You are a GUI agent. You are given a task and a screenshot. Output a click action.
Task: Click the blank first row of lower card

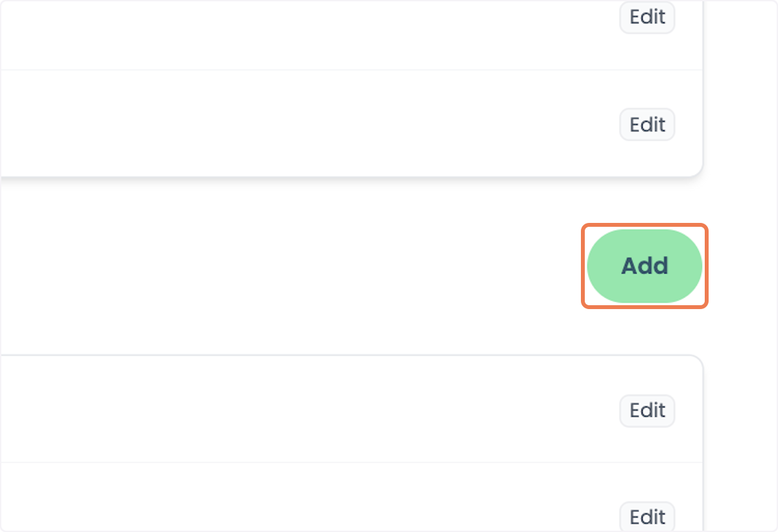click(351, 409)
